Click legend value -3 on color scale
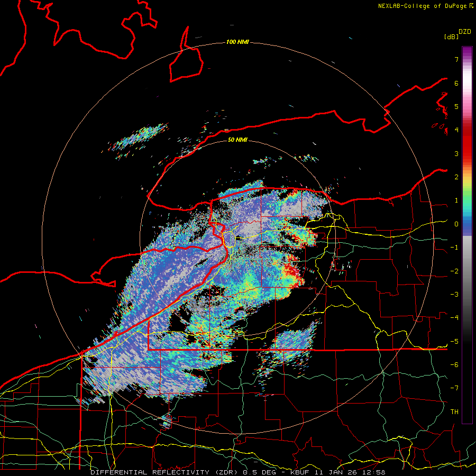The image size is (476, 476). coord(454,295)
